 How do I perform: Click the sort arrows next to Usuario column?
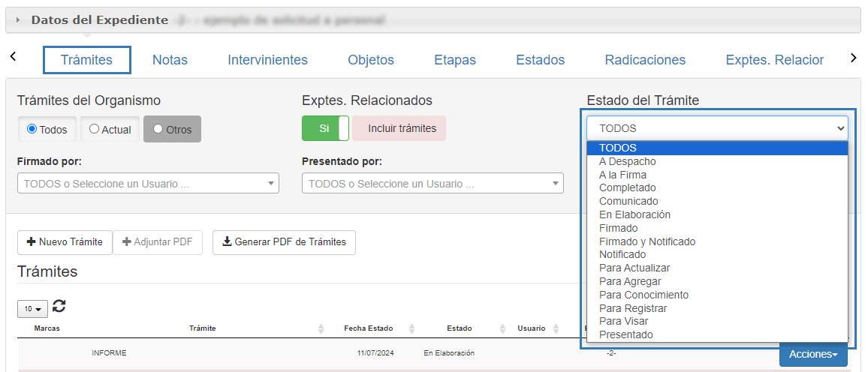(x=556, y=328)
